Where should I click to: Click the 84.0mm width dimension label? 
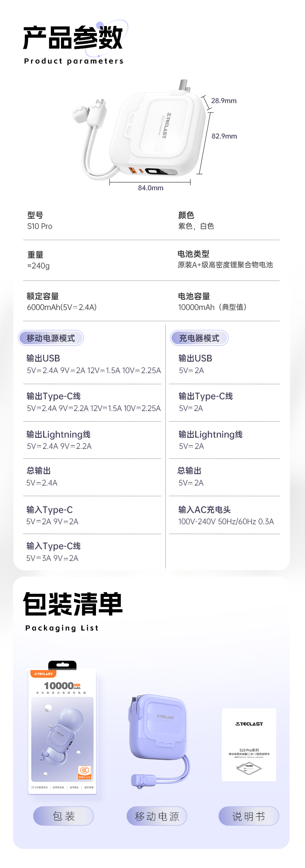[150, 188]
